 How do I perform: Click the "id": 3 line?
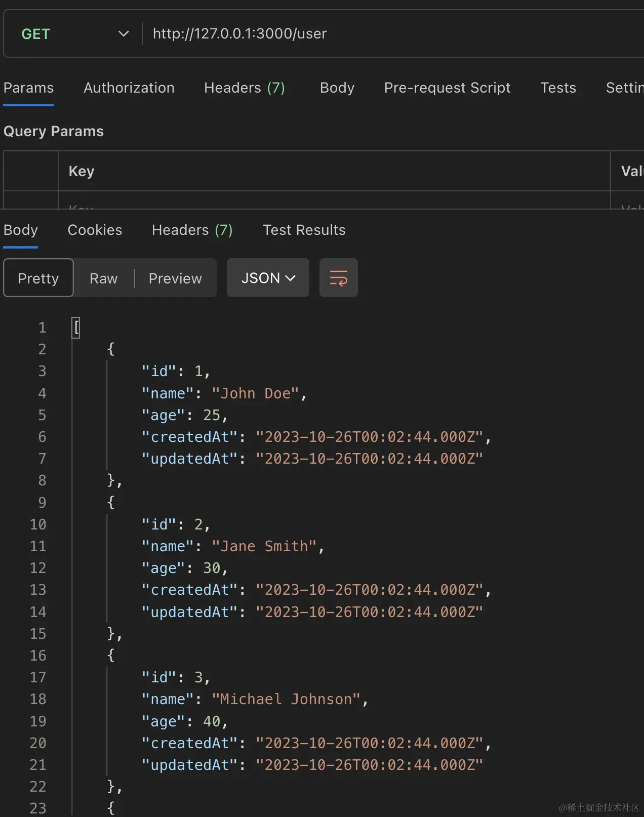point(176,677)
